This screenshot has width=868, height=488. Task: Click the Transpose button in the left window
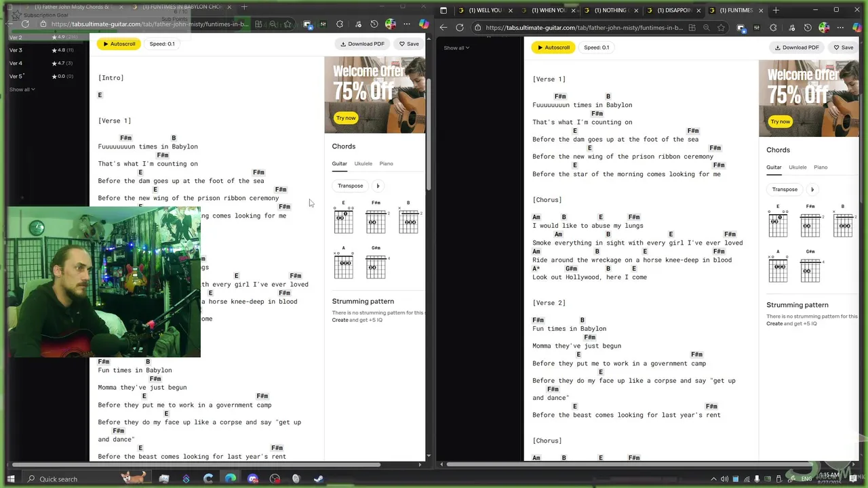click(x=351, y=186)
